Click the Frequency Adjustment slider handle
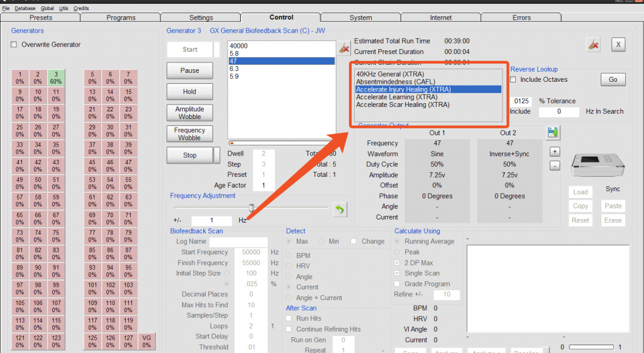The image size is (644, 353). click(x=252, y=208)
